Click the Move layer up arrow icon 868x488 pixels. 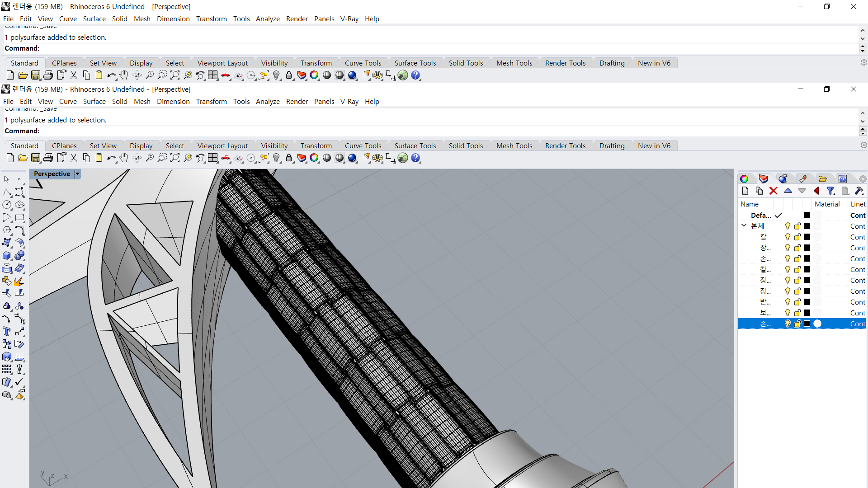[x=788, y=191]
